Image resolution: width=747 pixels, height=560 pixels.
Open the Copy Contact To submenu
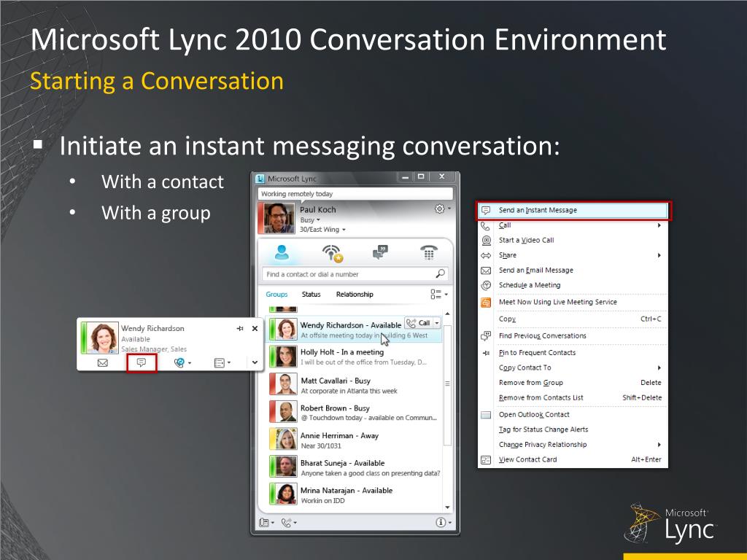573,367
